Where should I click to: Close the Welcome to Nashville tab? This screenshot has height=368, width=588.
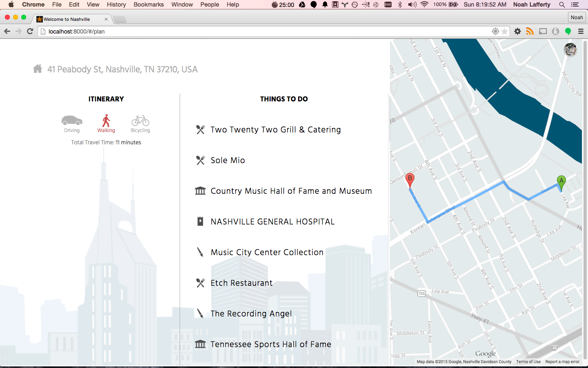106,19
